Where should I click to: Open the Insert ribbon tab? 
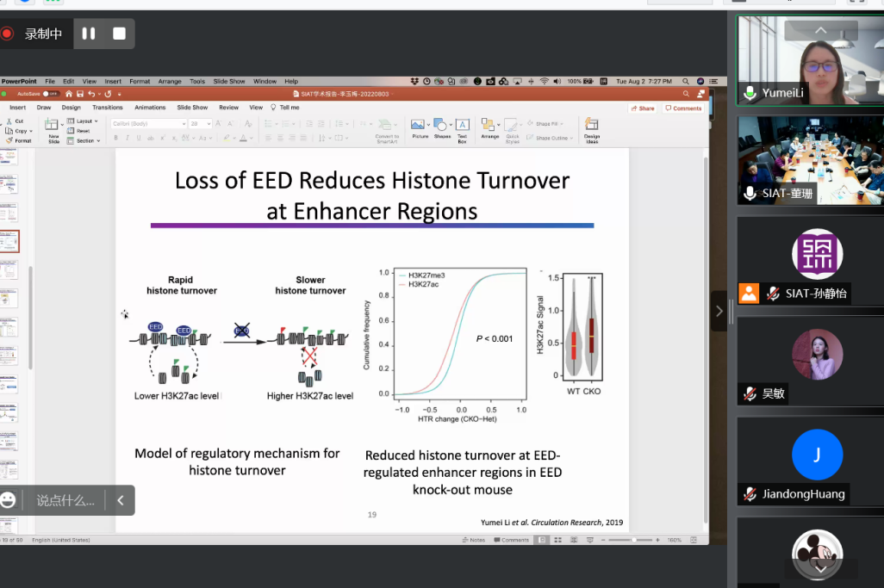[17, 107]
